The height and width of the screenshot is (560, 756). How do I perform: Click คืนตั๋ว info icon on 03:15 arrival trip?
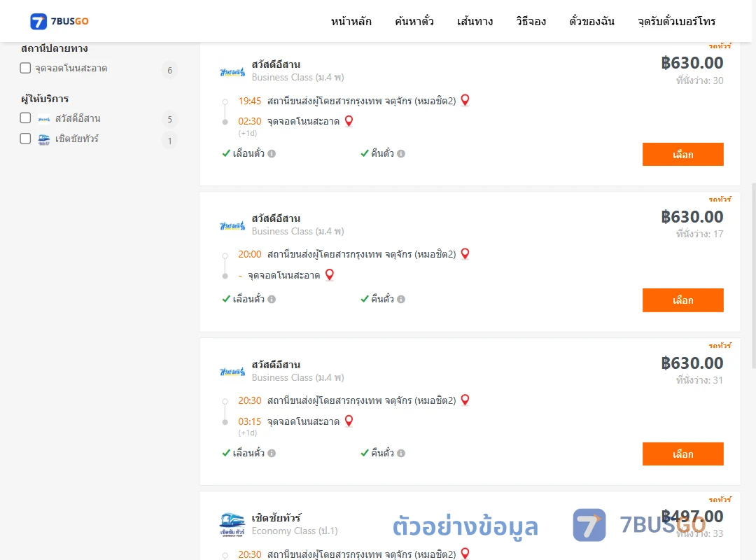pos(401,454)
